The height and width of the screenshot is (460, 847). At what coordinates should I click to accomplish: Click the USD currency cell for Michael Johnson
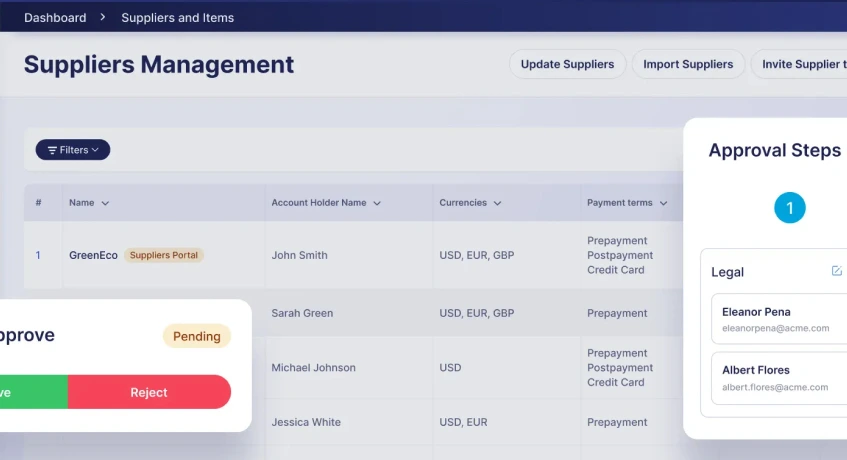tap(450, 368)
